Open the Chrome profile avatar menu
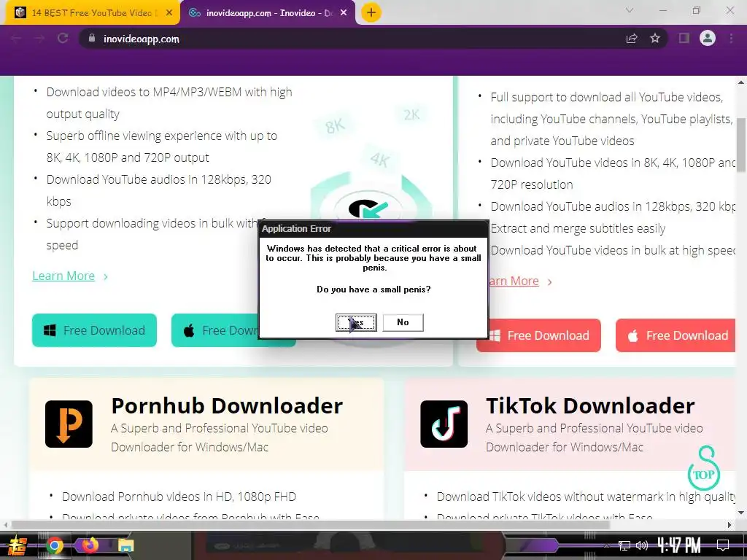This screenshot has width=747, height=560. tap(708, 38)
